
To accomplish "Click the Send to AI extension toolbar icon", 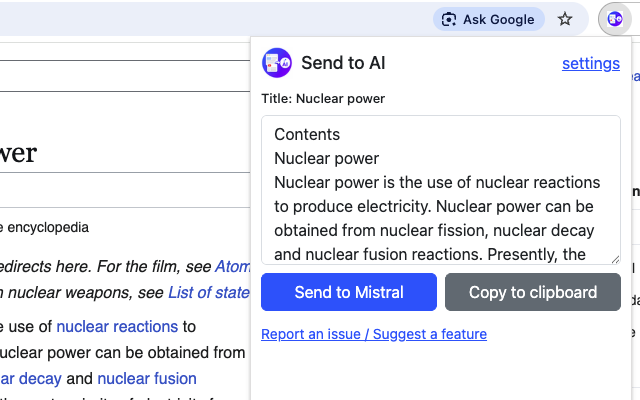I will coord(615,19).
